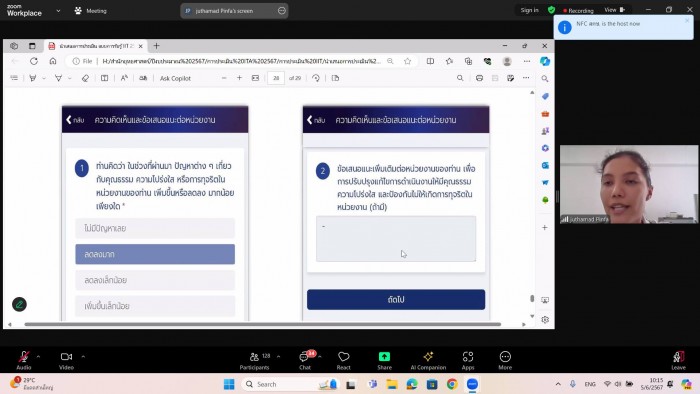Open Zoom AI Companion
700x394 pixels.
tap(428, 360)
